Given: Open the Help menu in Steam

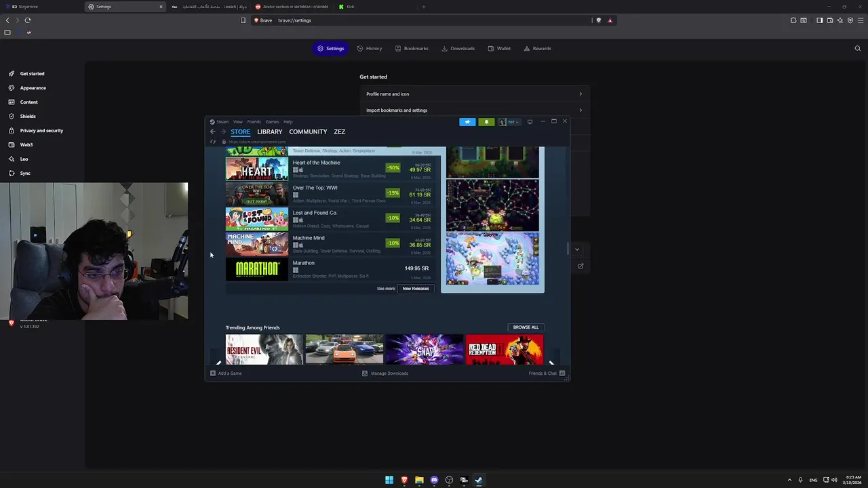Looking at the screenshot, I should [288, 122].
